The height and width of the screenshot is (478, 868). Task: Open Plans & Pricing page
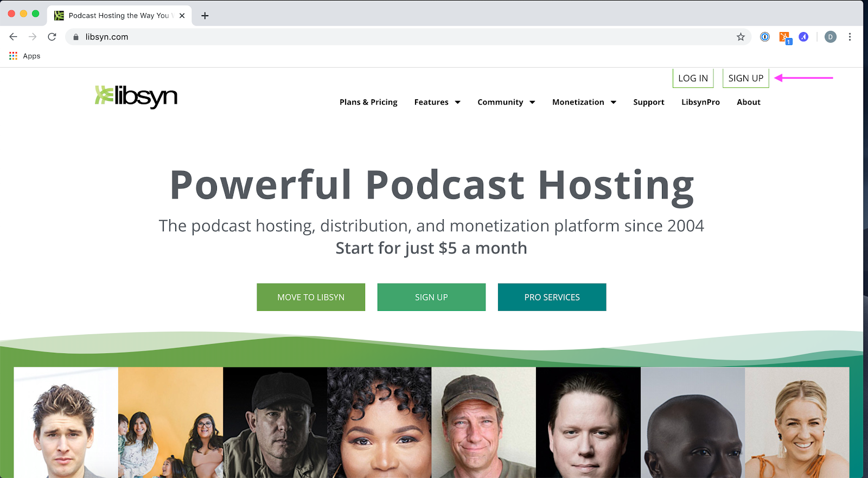[x=368, y=102]
